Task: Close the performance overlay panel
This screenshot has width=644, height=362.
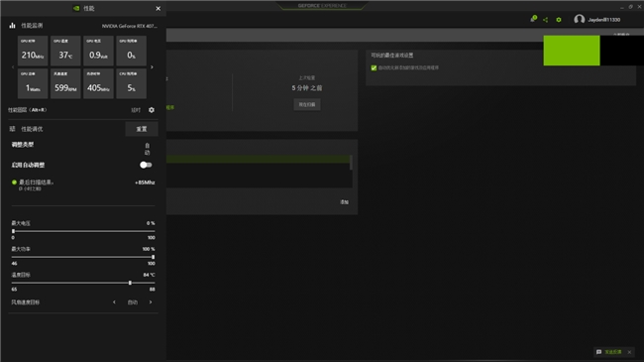Action: (159, 8)
